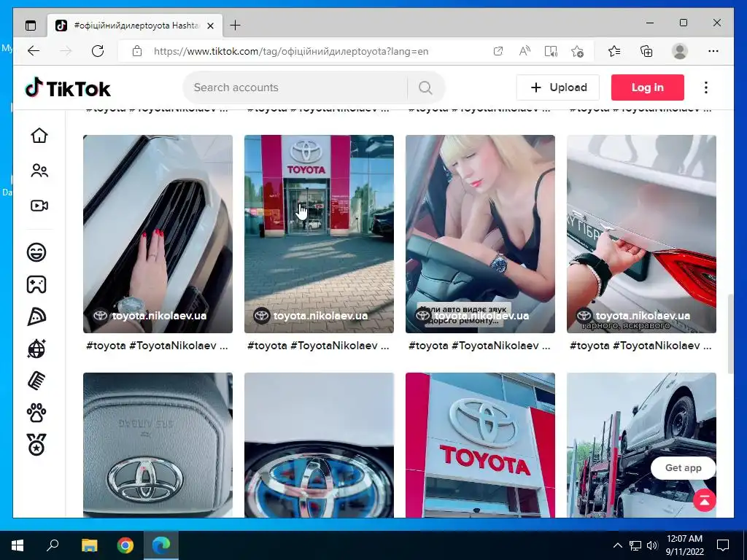Screen dimensions: 747x560
Task: Select Comedy laughing face category icon
Action: [36, 252]
